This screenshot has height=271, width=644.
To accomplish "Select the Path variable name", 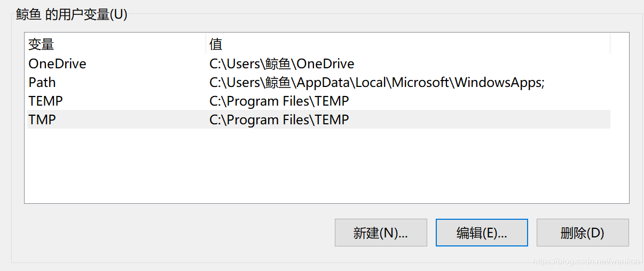I will pyautogui.click(x=42, y=83).
